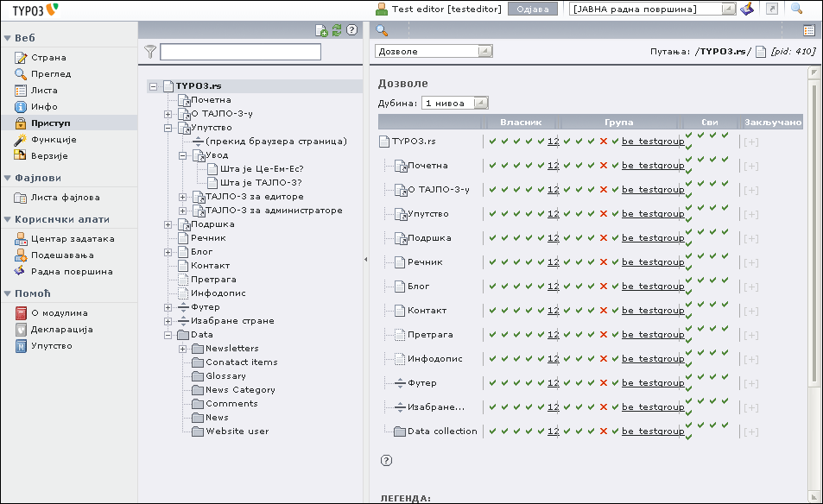Click the shortcut icon in the content toolbar corner

(809, 31)
